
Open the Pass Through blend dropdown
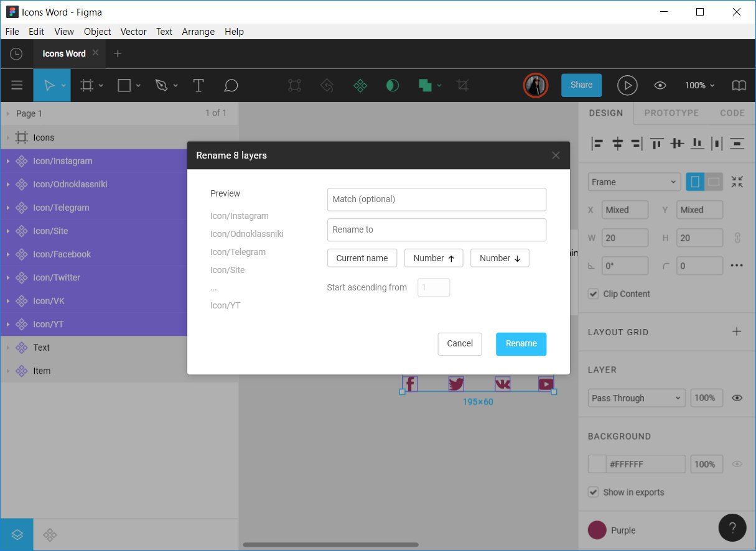[637, 398]
